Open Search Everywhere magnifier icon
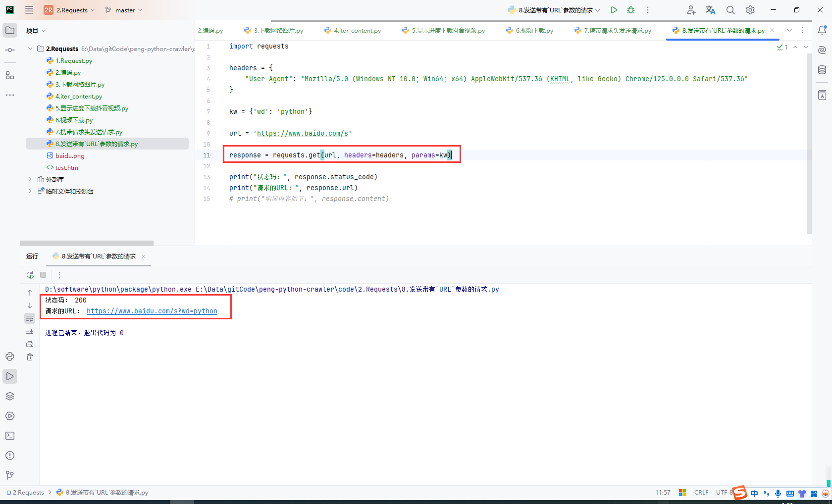The width and height of the screenshot is (832, 504). 730,10
